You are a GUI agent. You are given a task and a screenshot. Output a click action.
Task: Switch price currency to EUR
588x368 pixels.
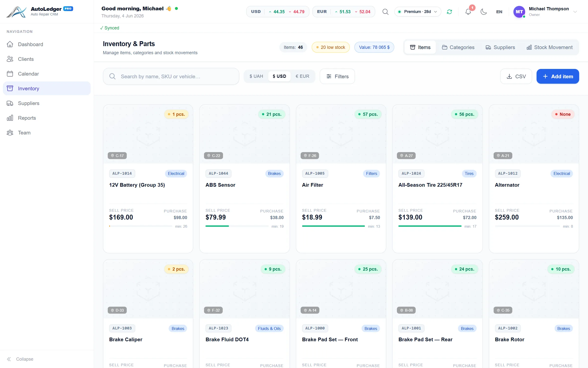(x=302, y=76)
